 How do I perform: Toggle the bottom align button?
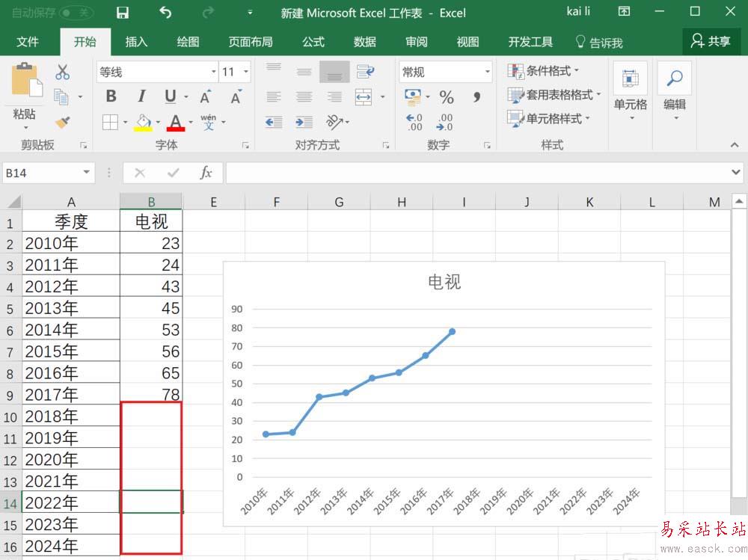click(x=334, y=72)
